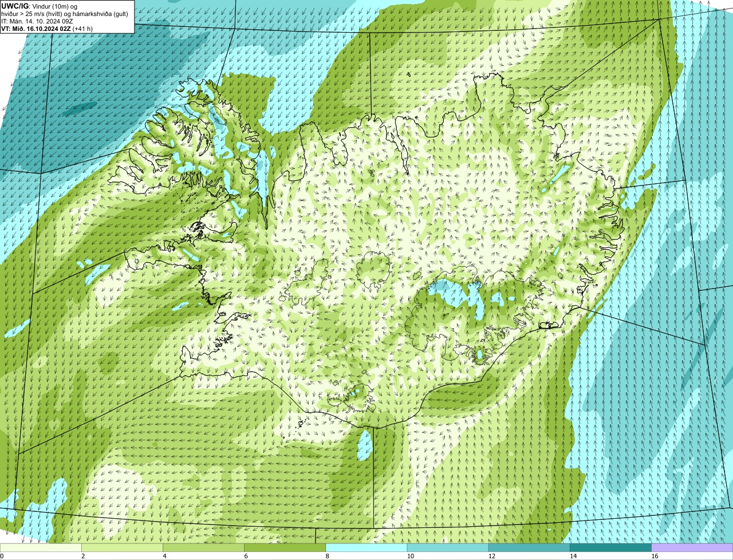Click the dark green 6–8 m/s legend swatch

click(285, 547)
